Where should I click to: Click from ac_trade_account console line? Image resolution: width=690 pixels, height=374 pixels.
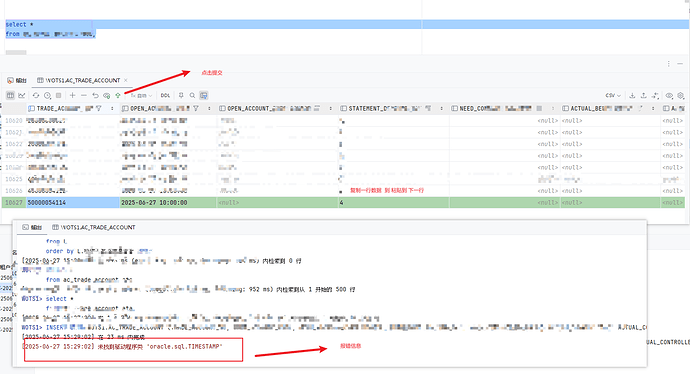click(x=89, y=280)
